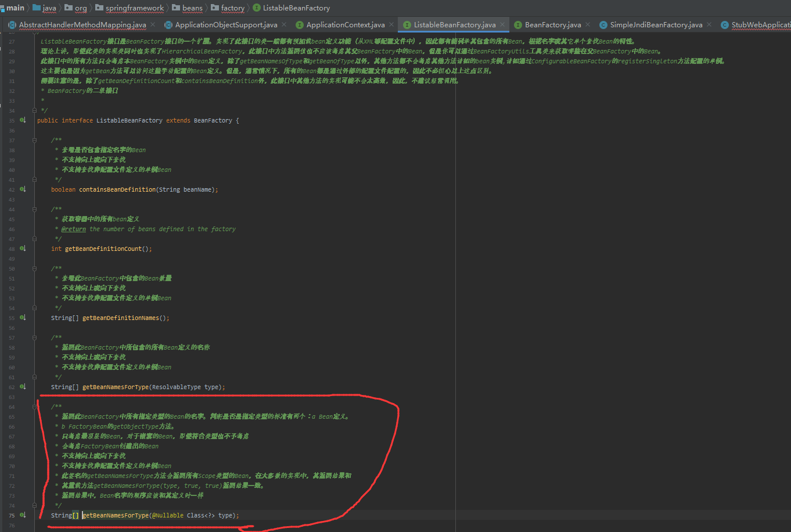Close the AbstractHandlerMethodMapping.java tab
This screenshot has height=532, width=791.
(x=153, y=24)
